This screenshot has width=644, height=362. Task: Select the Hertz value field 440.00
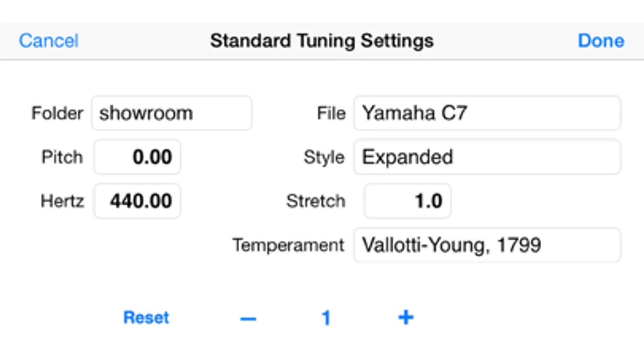tap(137, 201)
